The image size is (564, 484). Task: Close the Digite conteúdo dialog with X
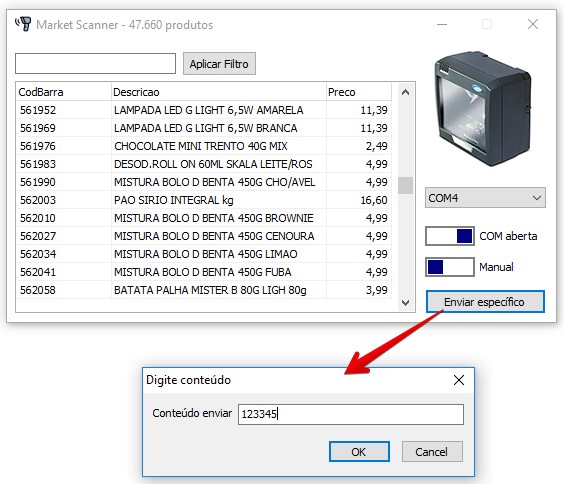(459, 380)
